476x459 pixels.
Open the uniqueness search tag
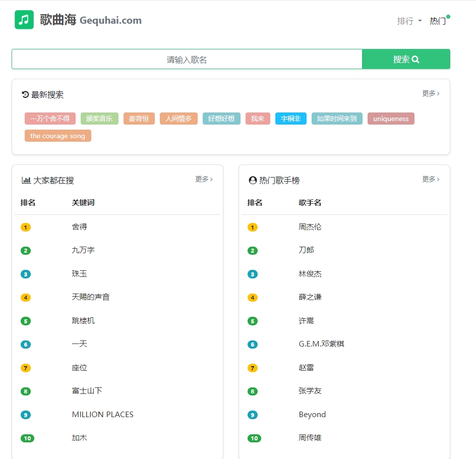(391, 119)
